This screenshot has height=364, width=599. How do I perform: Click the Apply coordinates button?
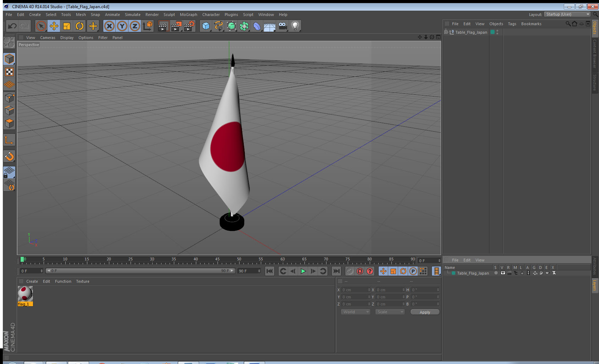pos(425,312)
